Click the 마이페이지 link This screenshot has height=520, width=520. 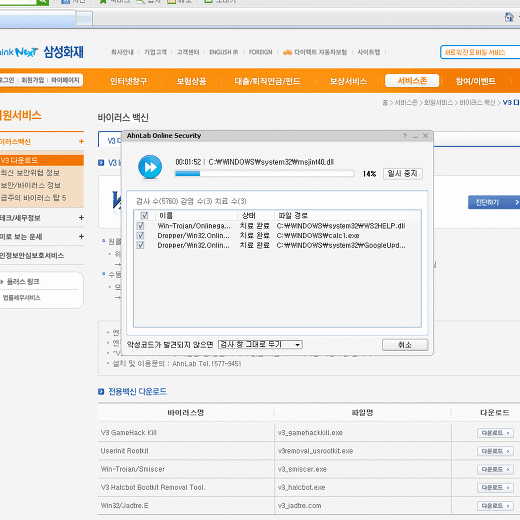pyautogui.click(x=65, y=80)
